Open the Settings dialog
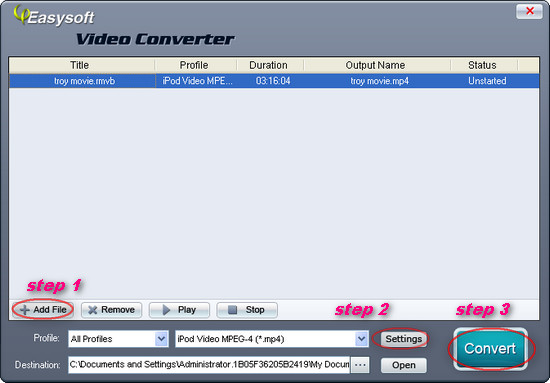Viewport: 550px width, 383px height. (x=403, y=339)
